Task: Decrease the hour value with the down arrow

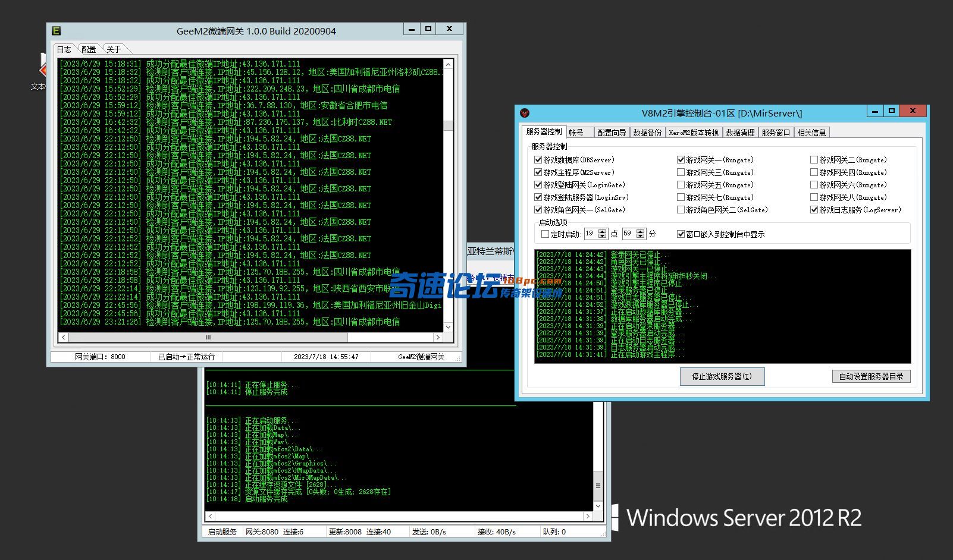Action: point(603,237)
